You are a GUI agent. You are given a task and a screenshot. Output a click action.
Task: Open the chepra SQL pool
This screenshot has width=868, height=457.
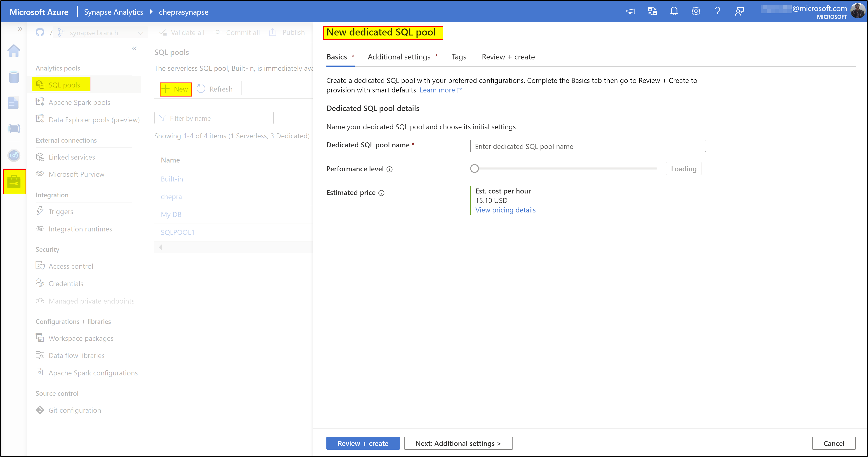coord(171,196)
